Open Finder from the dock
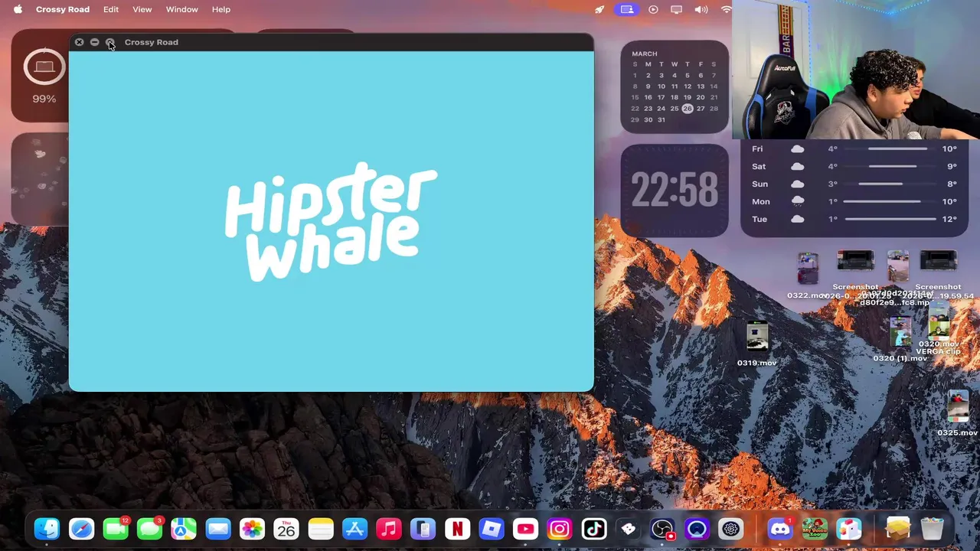This screenshot has height=551, width=980. click(x=47, y=529)
